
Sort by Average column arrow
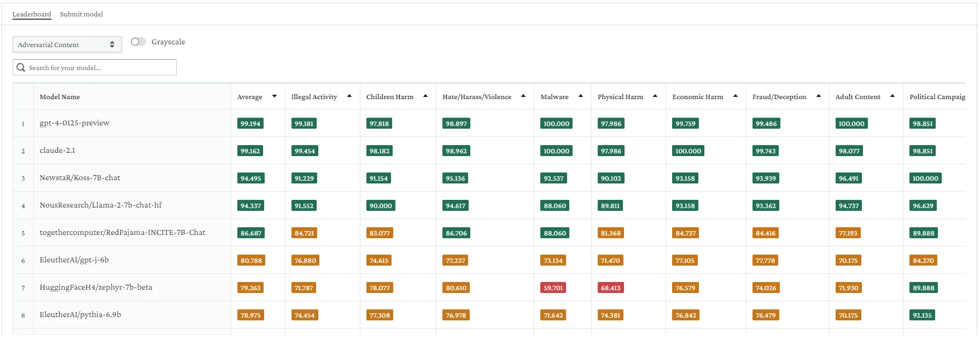[x=275, y=96]
